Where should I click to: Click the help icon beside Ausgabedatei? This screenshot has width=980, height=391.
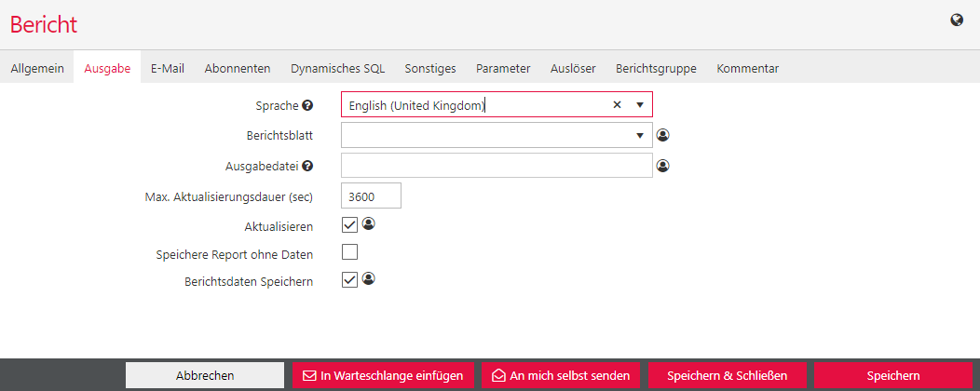(x=306, y=166)
